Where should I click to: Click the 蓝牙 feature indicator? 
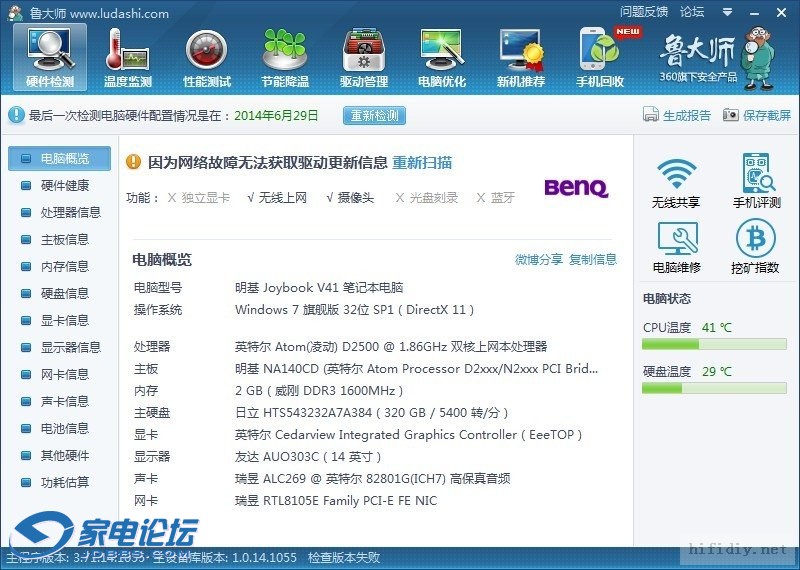click(x=495, y=197)
